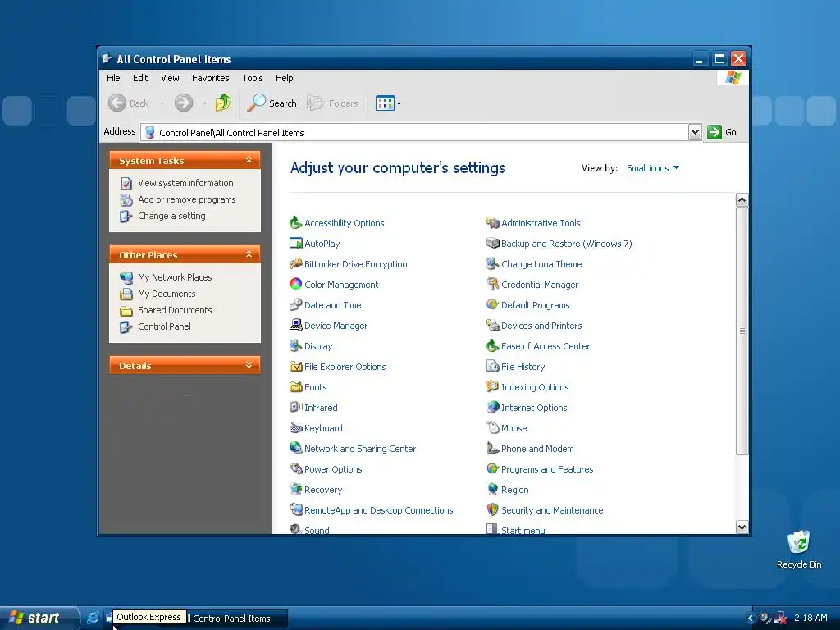The height and width of the screenshot is (630, 840).
Task: Open BitLocker Drive Encryption icon
Action: tap(295, 263)
